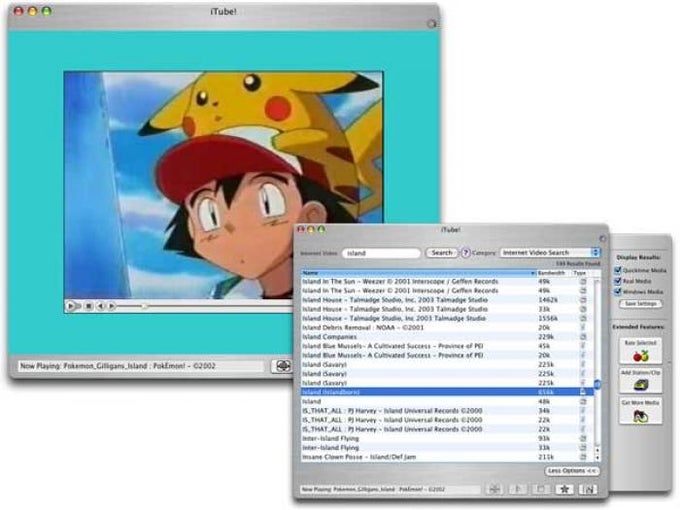Click the Save Settings button
The width and height of the screenshot is (680, 510).
(641, 304)
